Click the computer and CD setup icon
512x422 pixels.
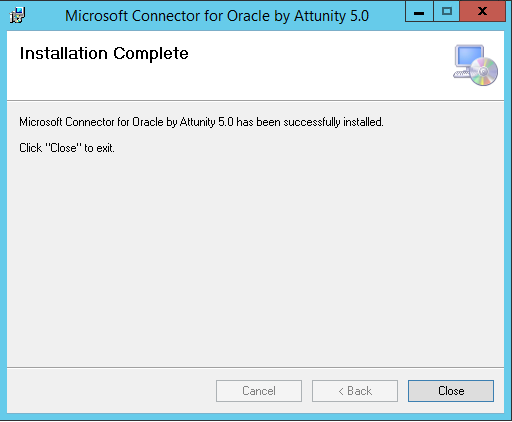[x=475, y=65]
